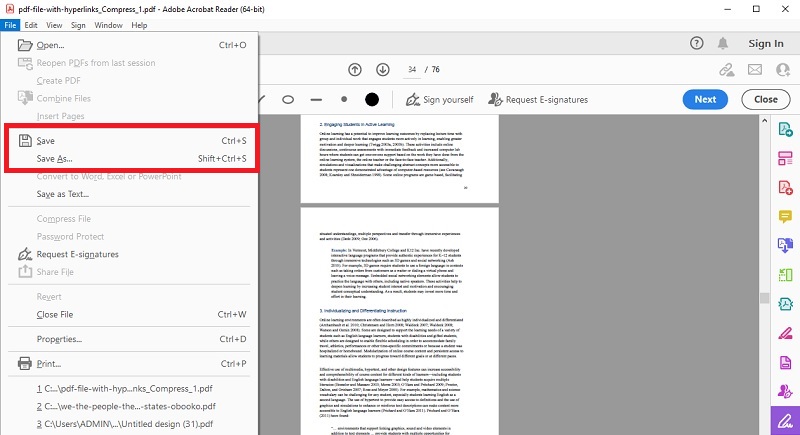Go to the previous page arrow
The image size is (800, 435).
pyautogui.click(x=355, y=70)
